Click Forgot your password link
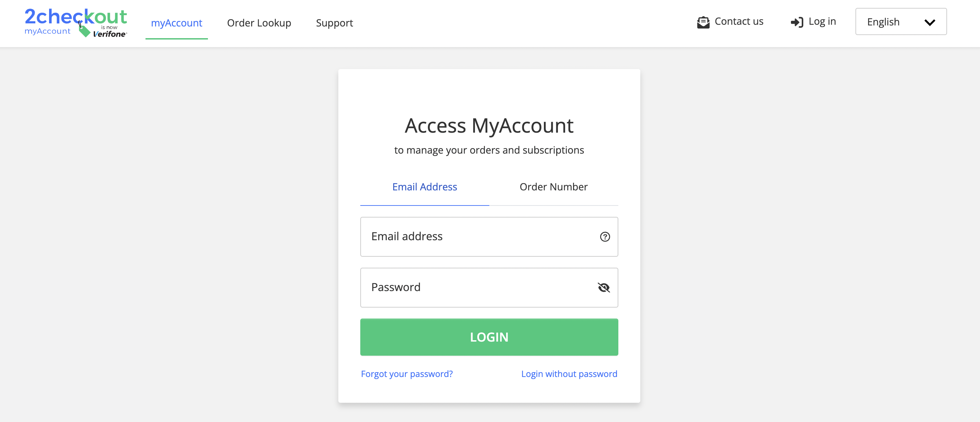The height and width of the screenshot is (422, 980). (407, 374)
